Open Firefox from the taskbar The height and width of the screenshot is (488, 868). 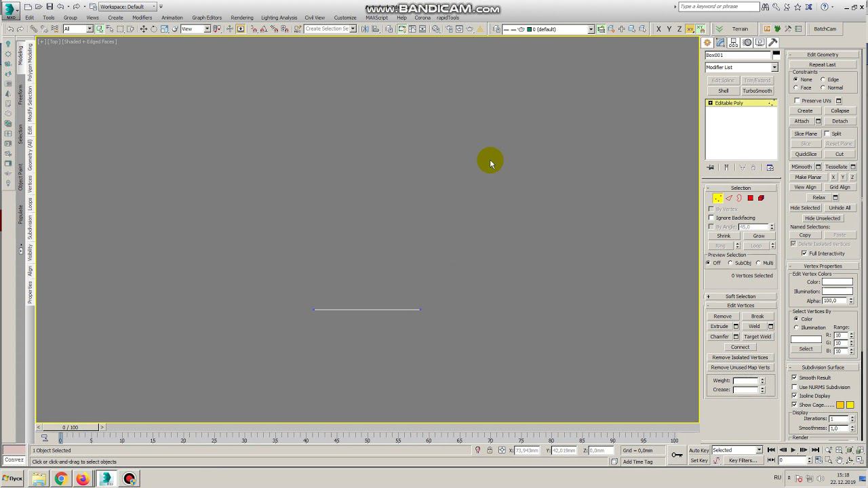click(83, 479)
